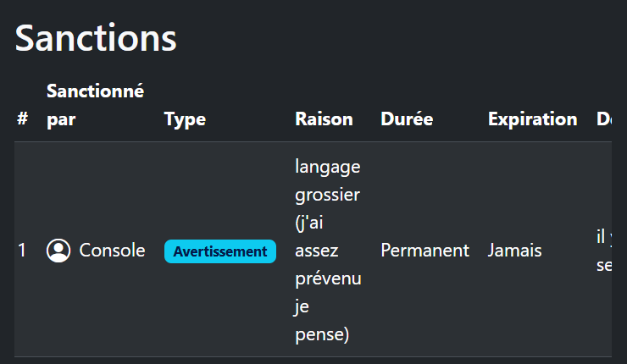
Task: Select the Sanctionné par column header
Action: pyautogui.click(x=95, y=105)
